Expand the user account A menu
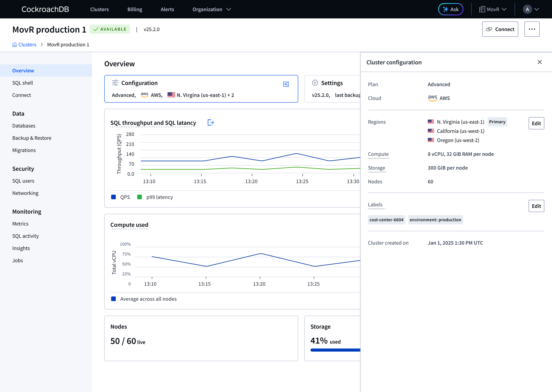Screen dimensions: 552x392 coord(531,9)
